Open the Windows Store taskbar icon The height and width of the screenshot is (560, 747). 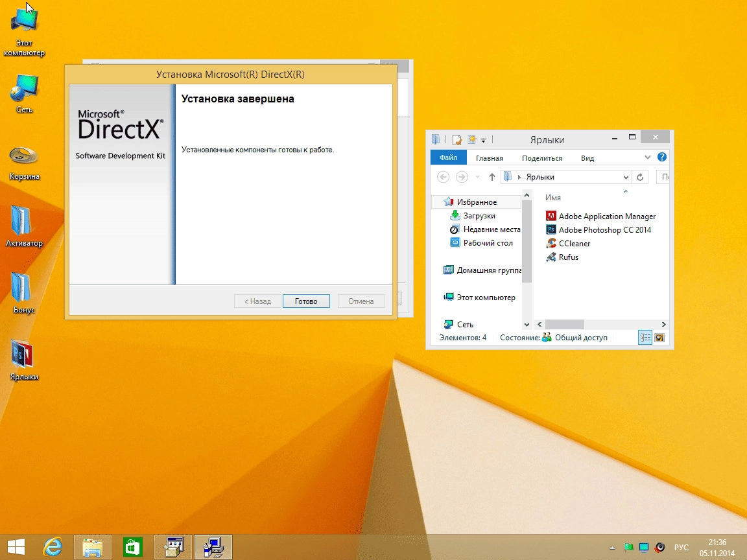click(x=132, y=547)
